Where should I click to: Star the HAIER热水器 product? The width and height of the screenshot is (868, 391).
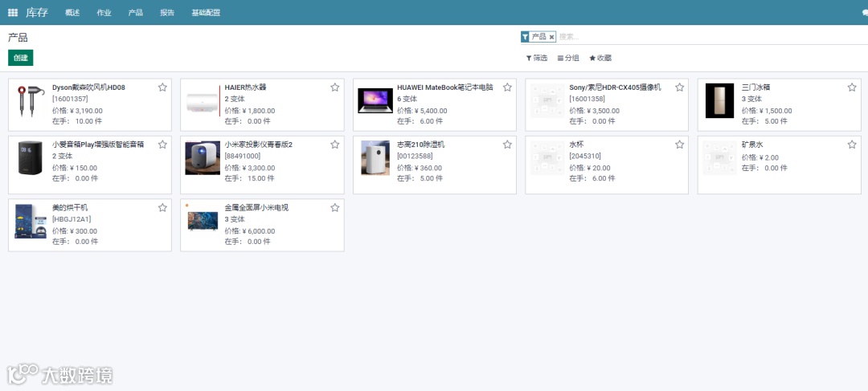(335, 88)
